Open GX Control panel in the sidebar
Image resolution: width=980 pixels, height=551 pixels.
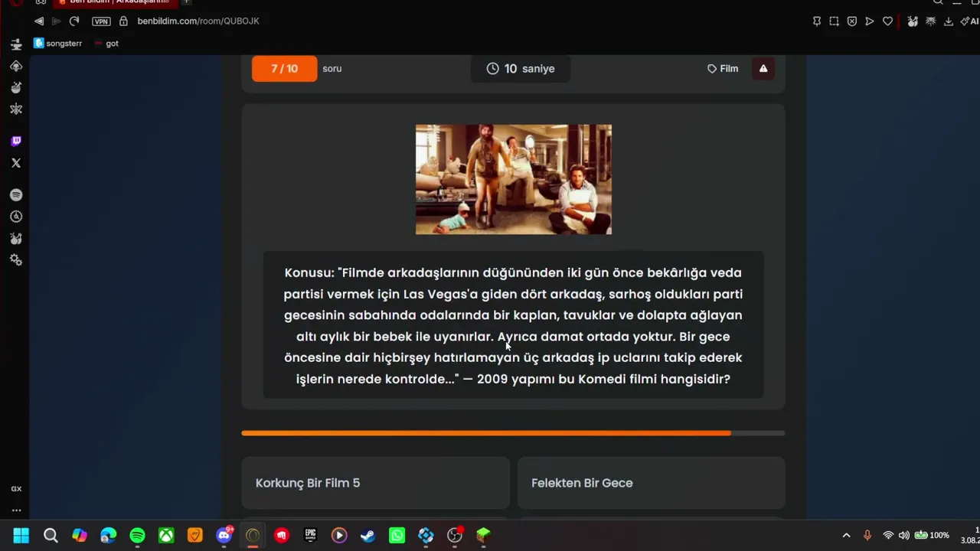[16, 488]
